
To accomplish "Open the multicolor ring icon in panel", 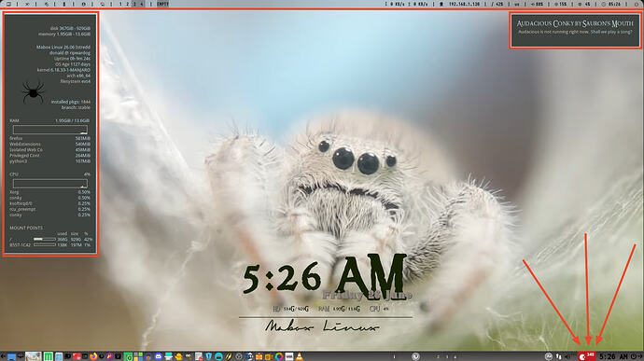I will click(279, 356).
